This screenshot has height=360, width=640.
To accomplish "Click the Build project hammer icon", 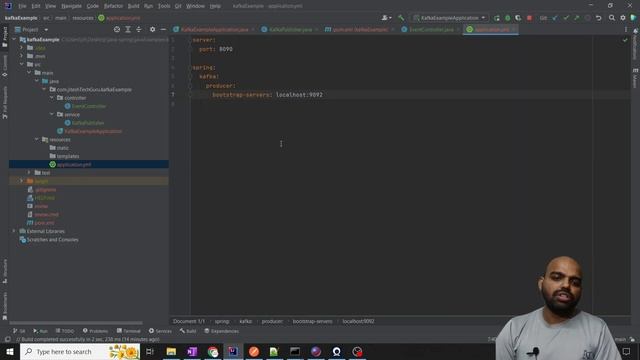I will [x=401, y=18].
